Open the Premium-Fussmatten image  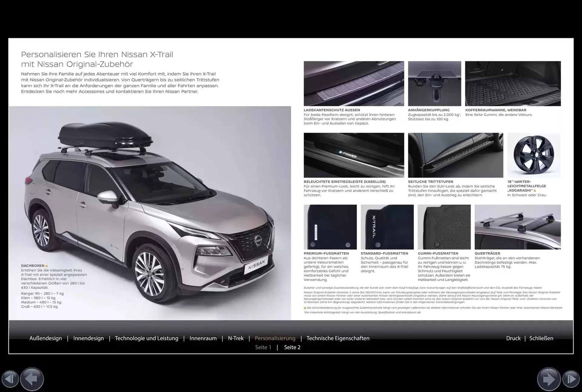330,227
